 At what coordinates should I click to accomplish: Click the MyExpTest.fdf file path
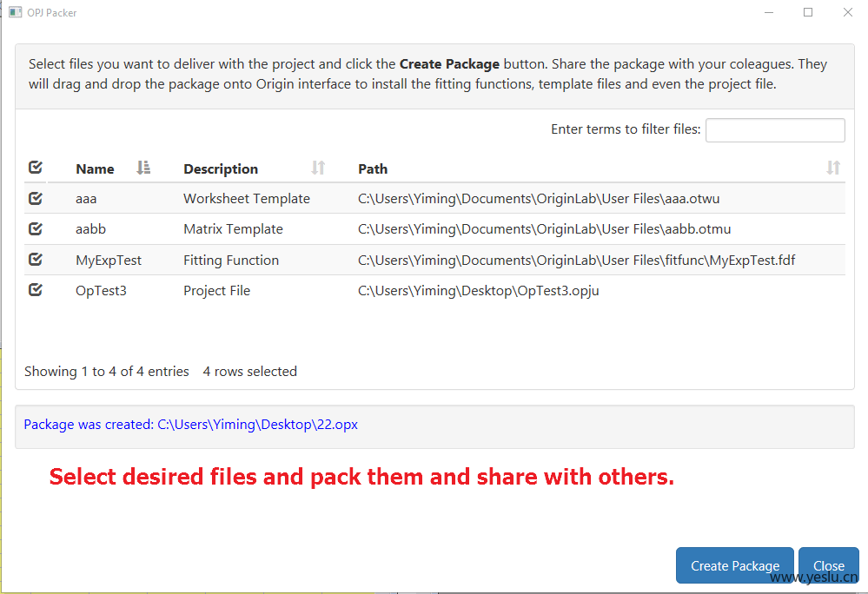click(576, 260)
